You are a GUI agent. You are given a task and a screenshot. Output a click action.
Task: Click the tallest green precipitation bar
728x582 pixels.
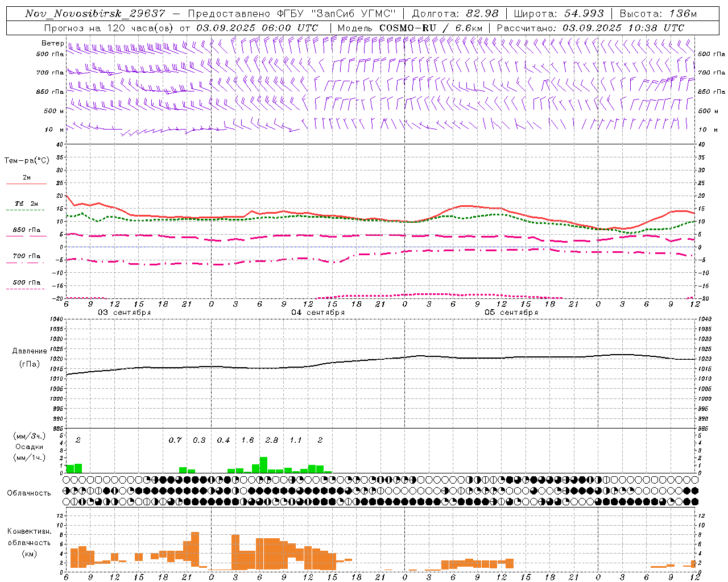click(x=263, y=465)
